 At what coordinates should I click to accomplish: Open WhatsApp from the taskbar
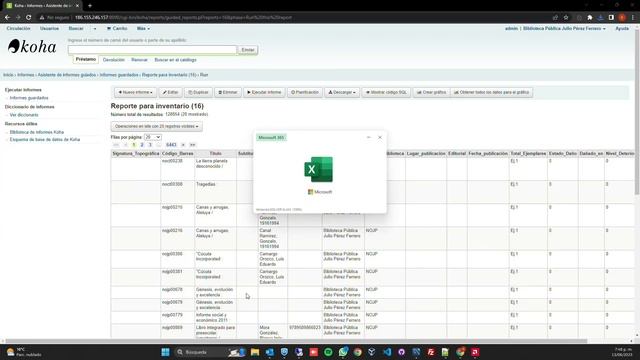click(343, 352)
